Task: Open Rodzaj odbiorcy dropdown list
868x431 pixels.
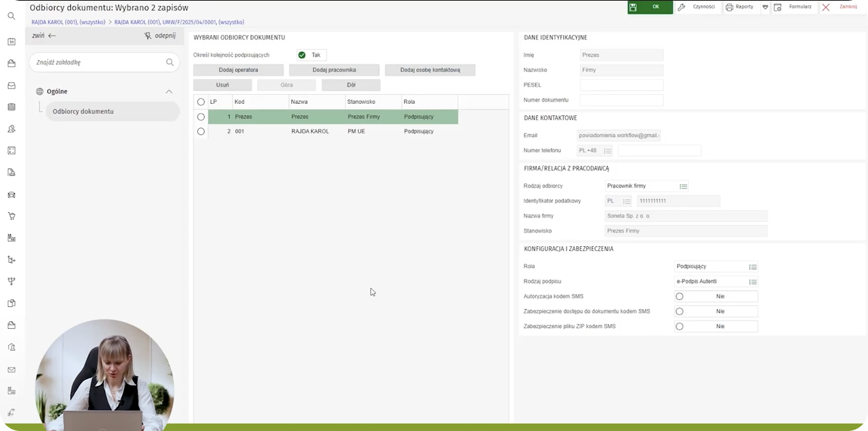Action: click(683, 186)
